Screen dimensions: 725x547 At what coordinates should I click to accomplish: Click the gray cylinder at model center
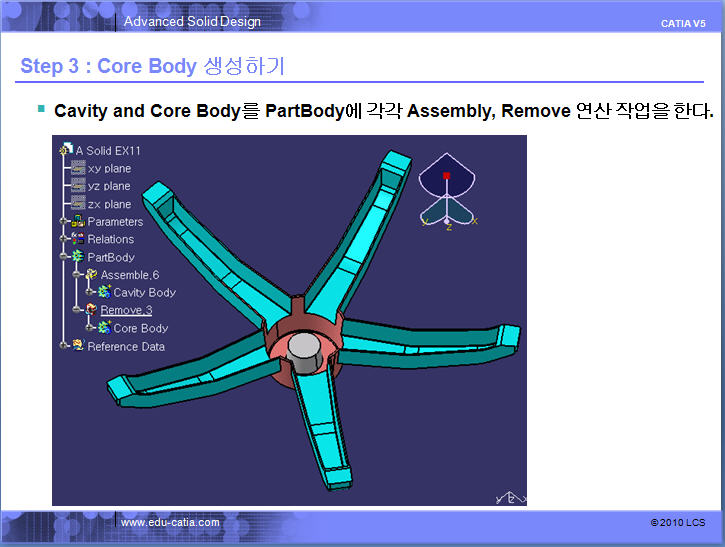pos(303,348)
